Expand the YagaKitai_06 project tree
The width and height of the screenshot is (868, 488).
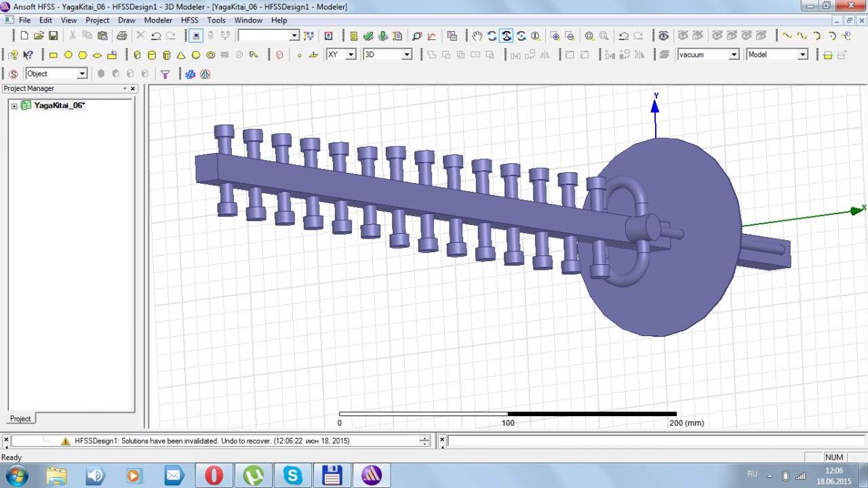(14, 106)
